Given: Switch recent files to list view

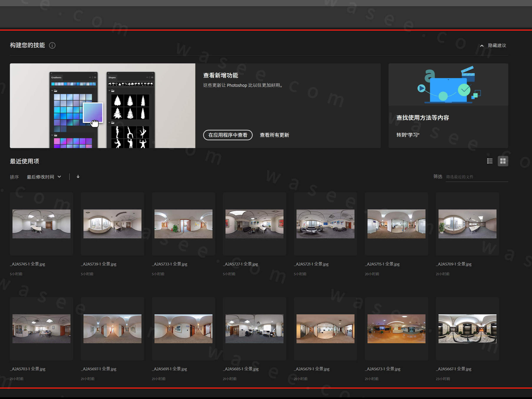Looking at the screenshot, I should (x=490, y=161).
